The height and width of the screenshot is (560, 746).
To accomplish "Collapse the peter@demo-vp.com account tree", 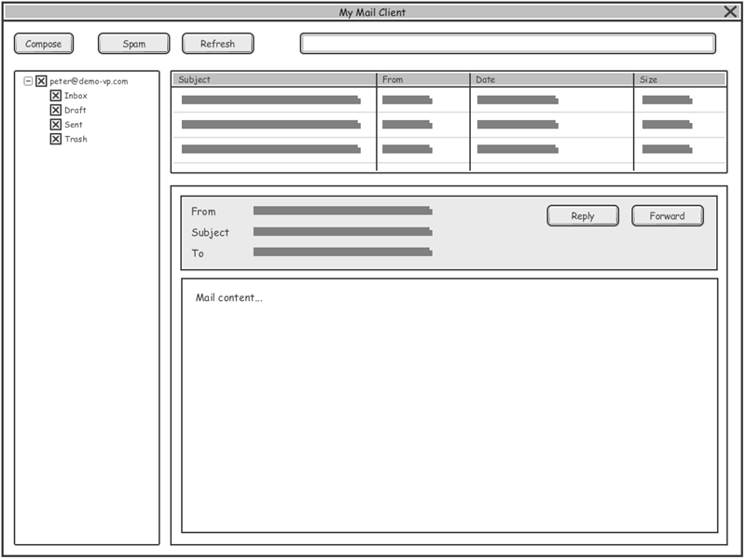I will (x=28, y=81).
